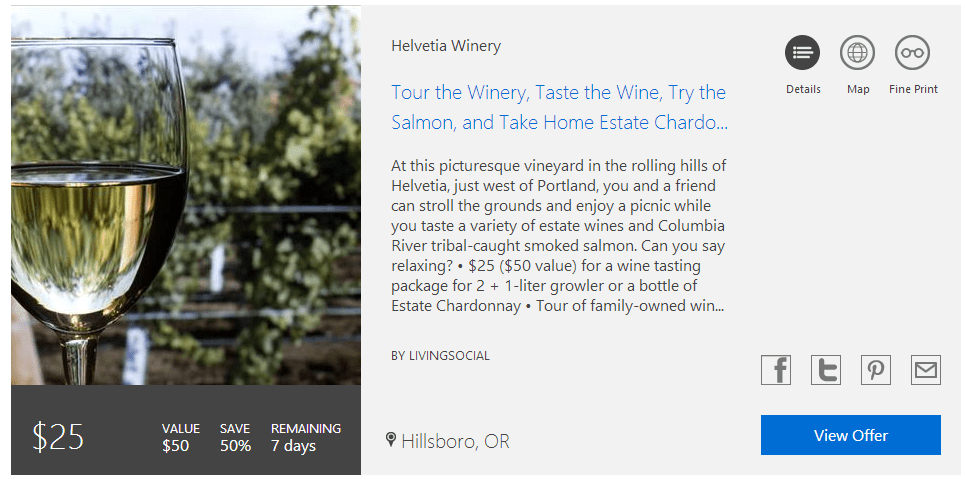Open the 'Tour the Winery' offer title link
The image size is (966, 482).
pos(558,107)
